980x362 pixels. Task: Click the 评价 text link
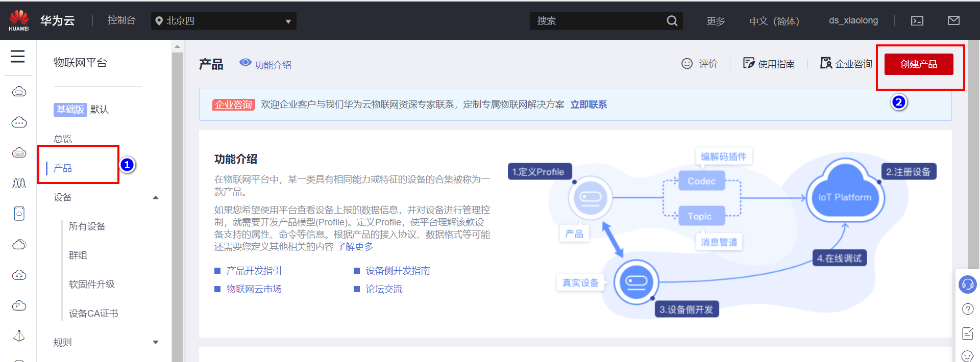click(708, 64)
